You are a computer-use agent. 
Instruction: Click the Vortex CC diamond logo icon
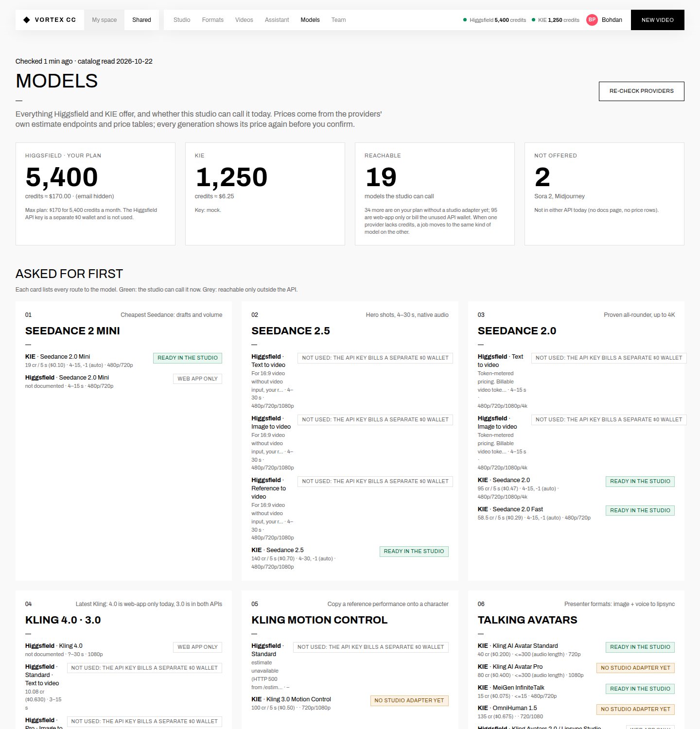tap(27, 20)
